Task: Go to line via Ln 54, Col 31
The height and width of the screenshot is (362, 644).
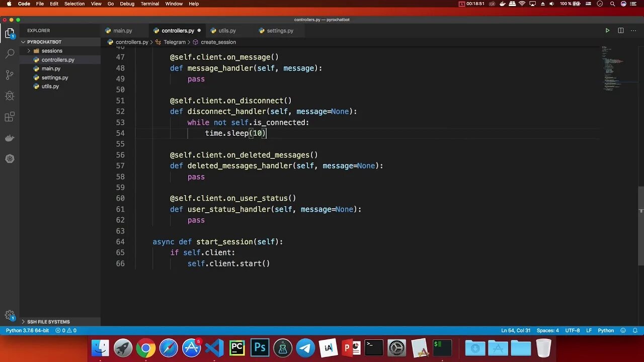Action: click(x=516, y=330)
